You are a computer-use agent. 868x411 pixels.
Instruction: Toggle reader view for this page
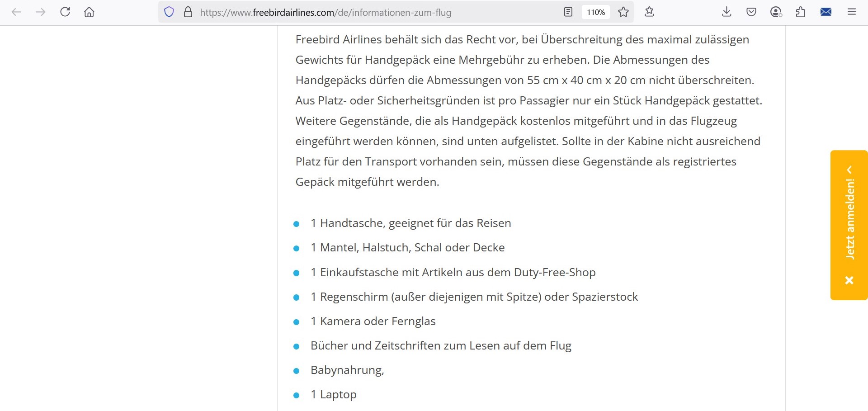568,12
